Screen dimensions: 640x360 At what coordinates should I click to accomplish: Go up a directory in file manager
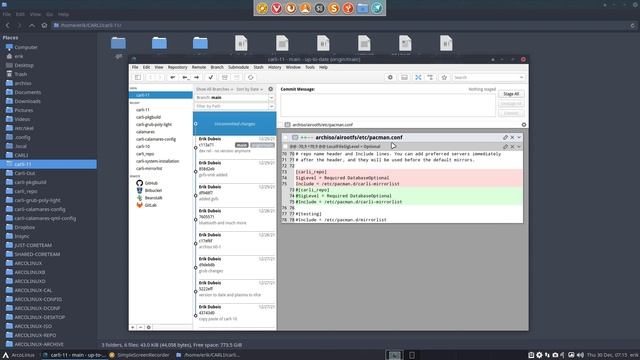pos(31,25)
